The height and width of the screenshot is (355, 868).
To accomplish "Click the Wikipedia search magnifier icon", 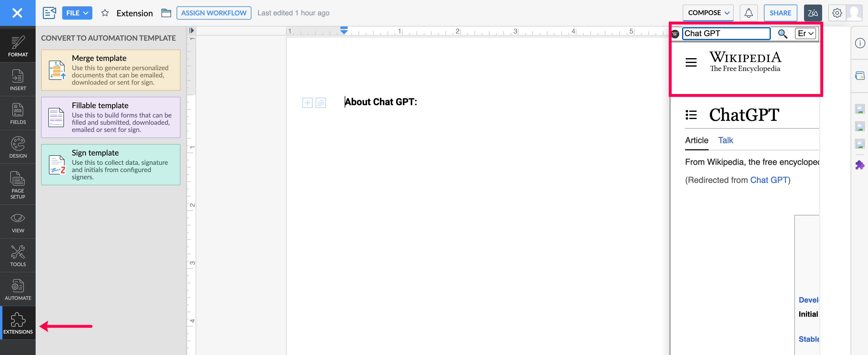I will coord(782,33).
